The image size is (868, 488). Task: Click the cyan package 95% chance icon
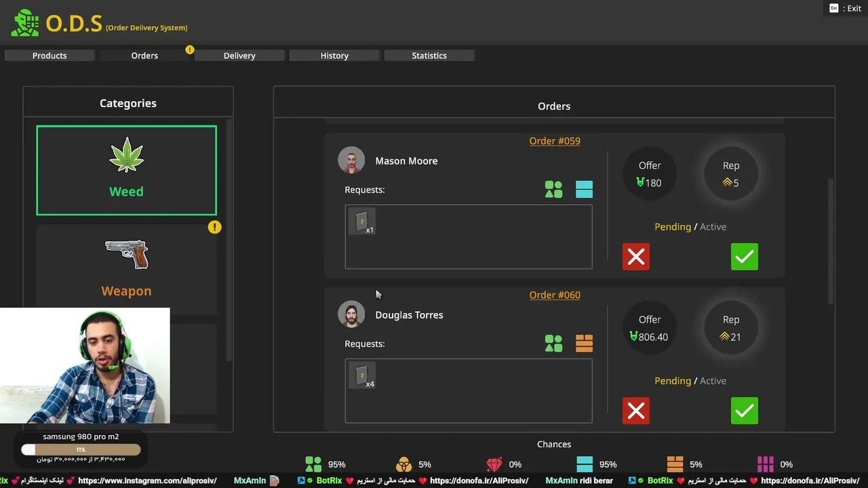click(585, 464)
